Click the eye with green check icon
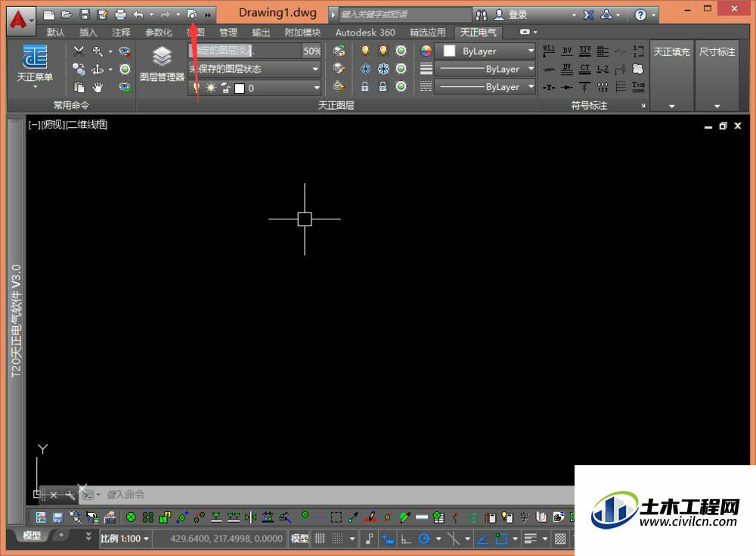Image resolution: width=756 pixels, height=556 pixels. [125, 87]
